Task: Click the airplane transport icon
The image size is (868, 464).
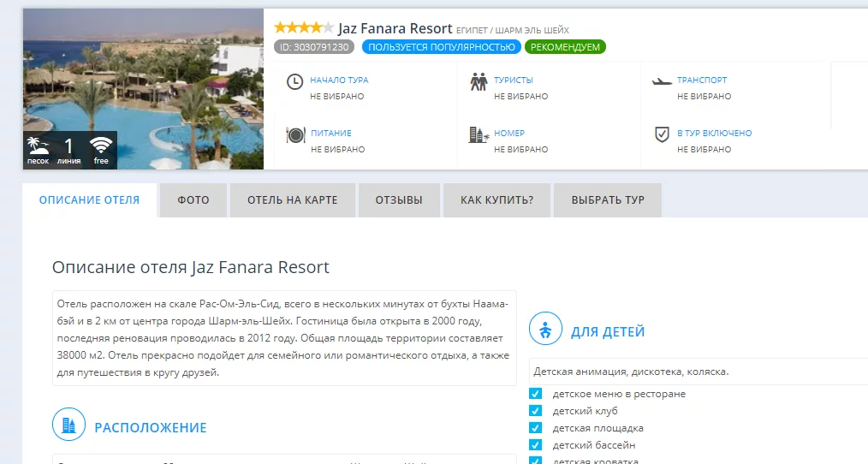Action: tap(662, 81)
